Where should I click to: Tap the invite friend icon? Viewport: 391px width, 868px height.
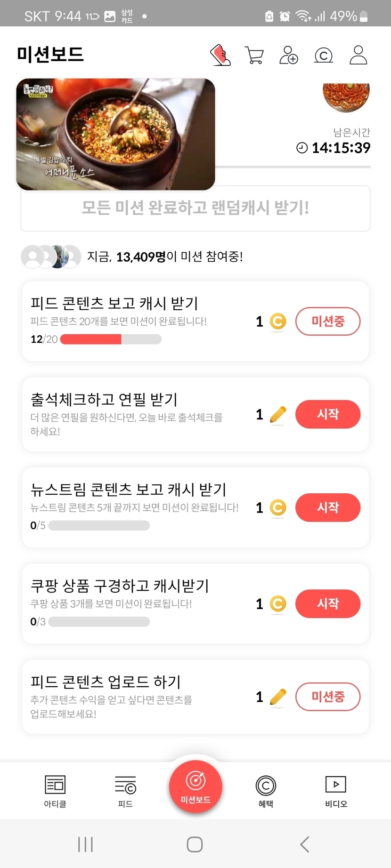click(289, 55)
